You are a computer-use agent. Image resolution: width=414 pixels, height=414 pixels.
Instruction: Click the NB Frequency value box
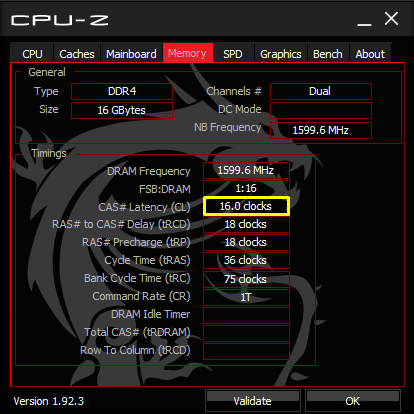click(x=321, y=130)
